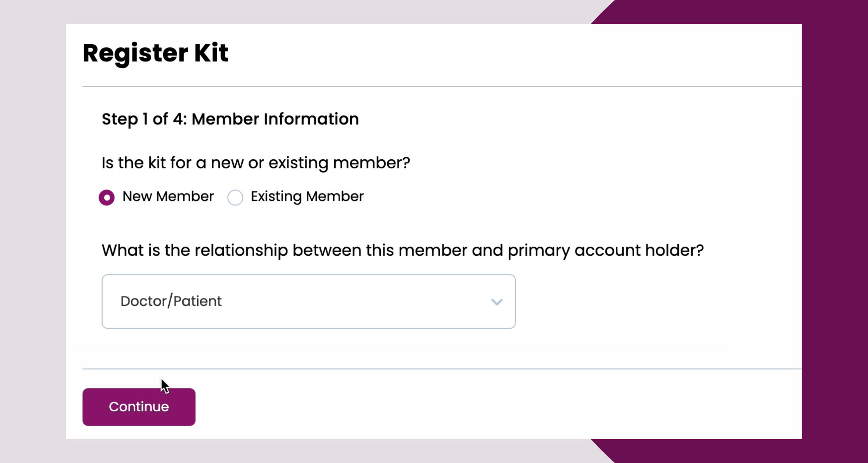Click blank space right of the relationship dropdown
The width and height of the screenshot is (868, 463).
tap(656, 301)
